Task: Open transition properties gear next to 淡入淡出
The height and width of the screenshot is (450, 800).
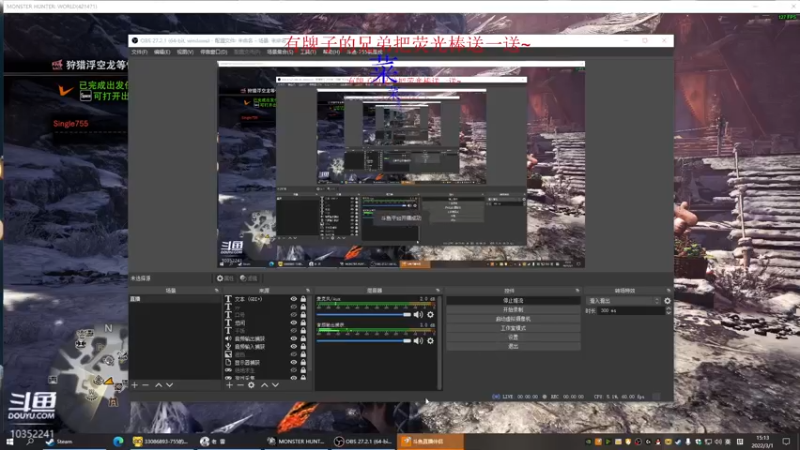Action: click(x=667, y=301)
